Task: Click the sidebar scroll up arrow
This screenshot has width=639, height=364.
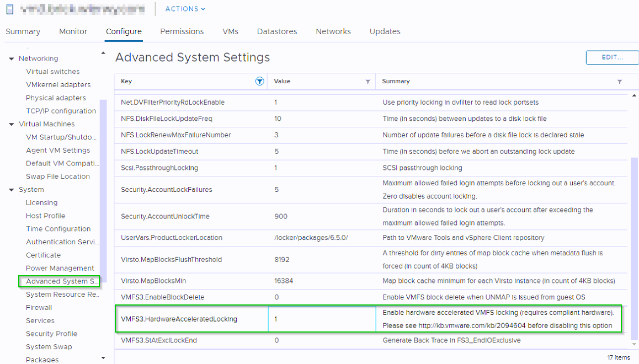Action: click(103, 53)
